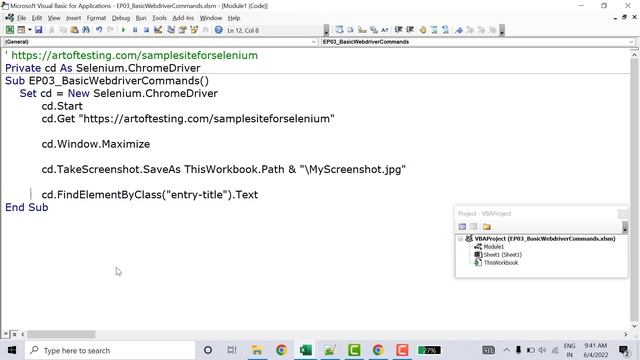Image resolution: width=640 pixels, height=360 pixels.
Task: Click the Project panel toolbar options arrow
Action: click(x=624, y=227)
